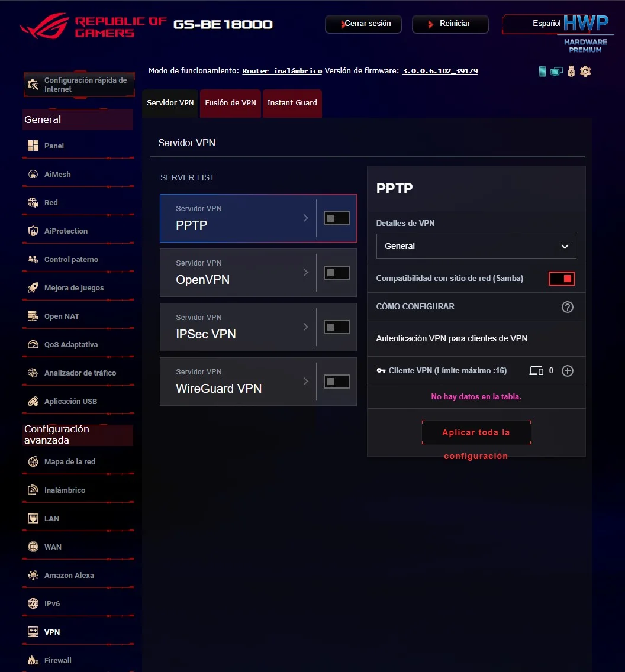This screenshot has height=672, width=625.
Task: Open the Detalles de VPN General dropdown
Action: tap(476, 246)
